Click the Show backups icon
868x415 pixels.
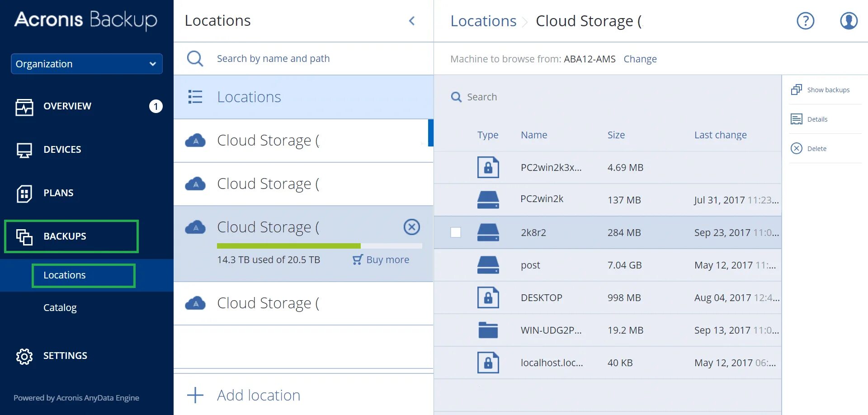(x=797, y=90)
